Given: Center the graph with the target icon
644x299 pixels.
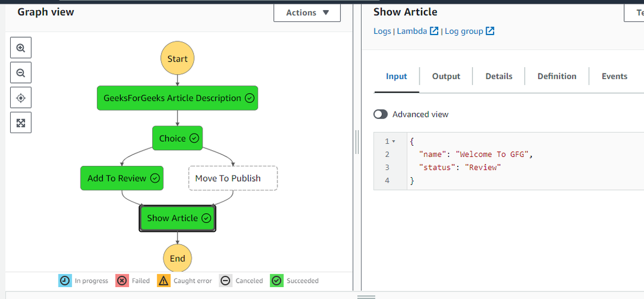Looking at the screenshot, I should 21,98.
